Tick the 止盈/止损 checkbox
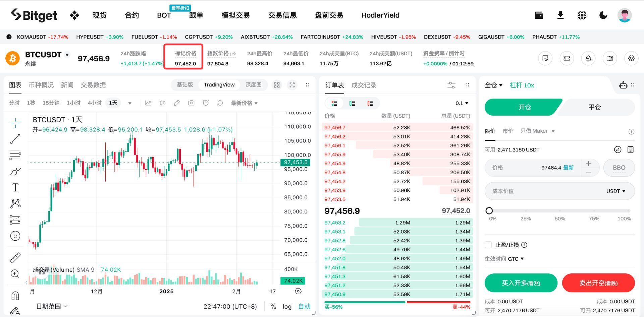 coord(488,245)
